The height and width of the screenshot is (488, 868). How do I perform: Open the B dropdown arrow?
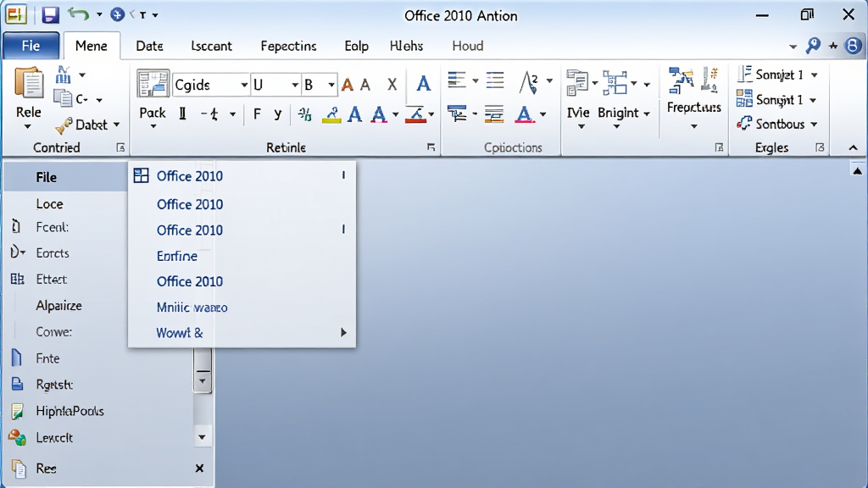click(x=331, y=85)
